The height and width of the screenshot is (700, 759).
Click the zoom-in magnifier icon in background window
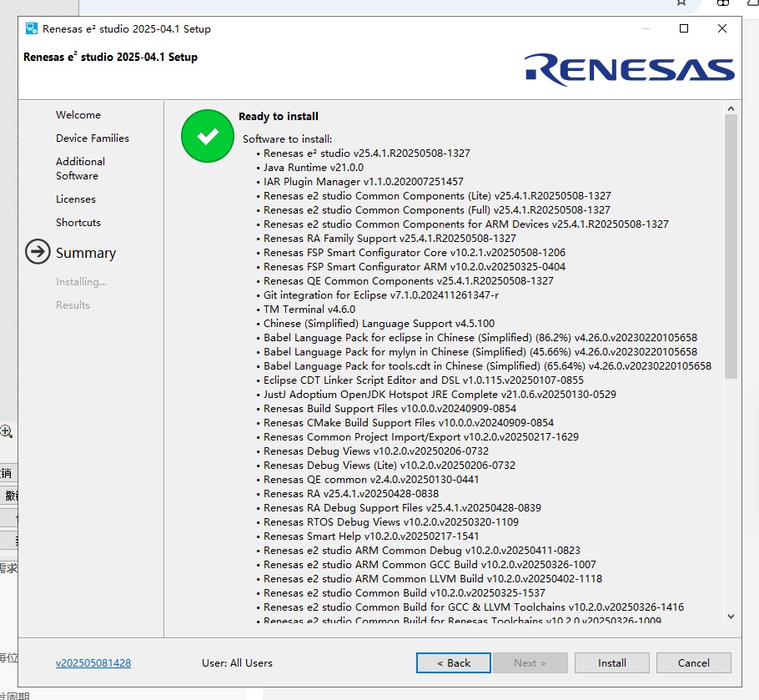[7, 431]
